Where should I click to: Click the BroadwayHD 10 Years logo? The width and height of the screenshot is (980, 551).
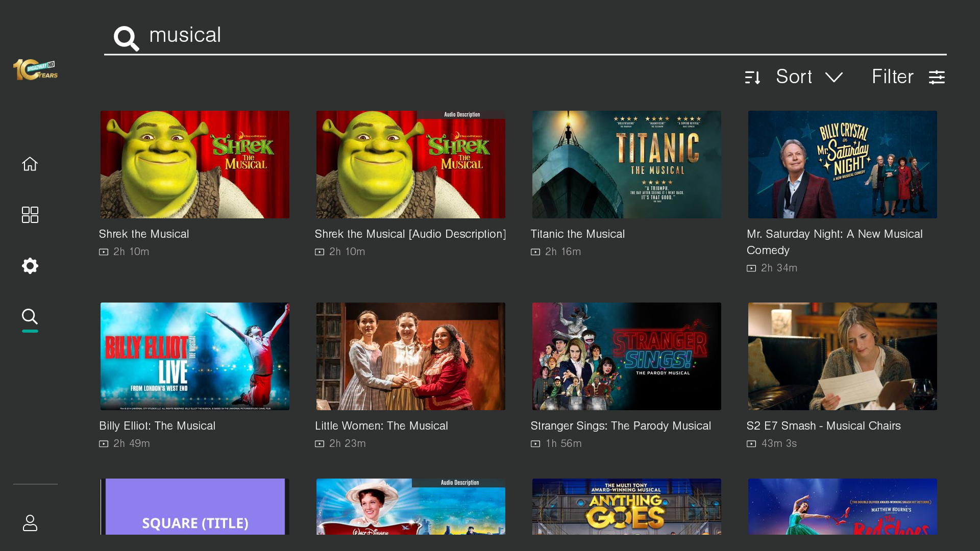34,69
